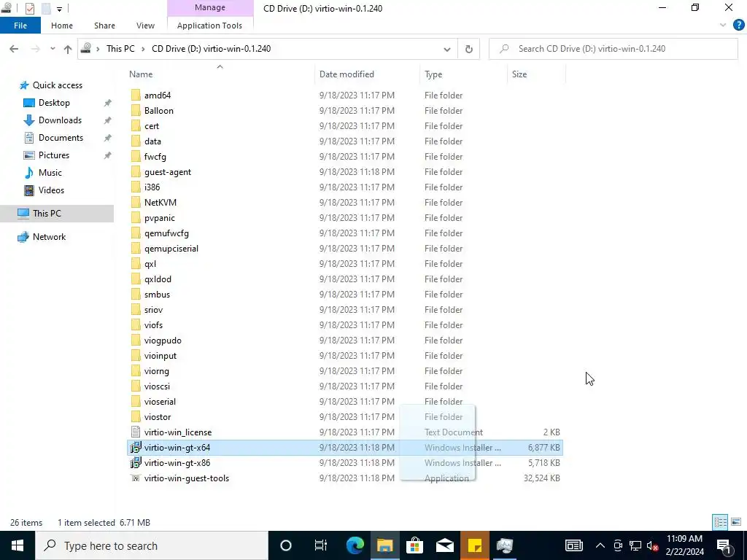
Task: Show hidden system tray icons
Action: 600,545
